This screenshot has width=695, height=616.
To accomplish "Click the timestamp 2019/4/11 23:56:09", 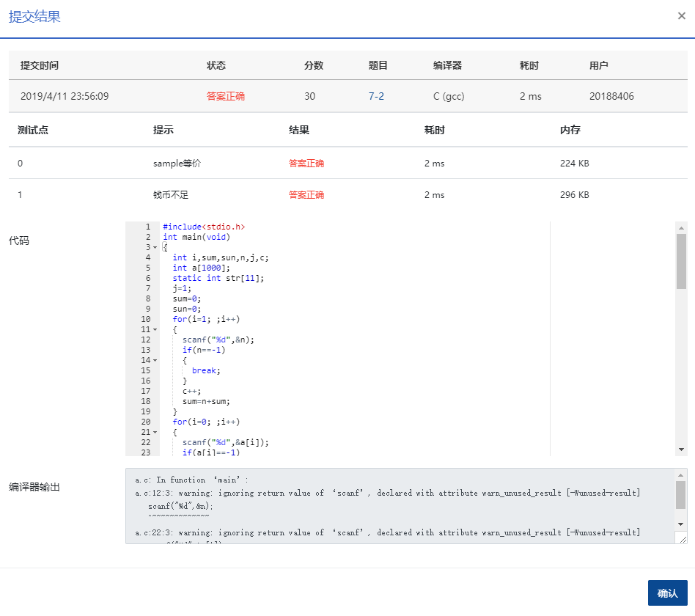I will point(65,96).
